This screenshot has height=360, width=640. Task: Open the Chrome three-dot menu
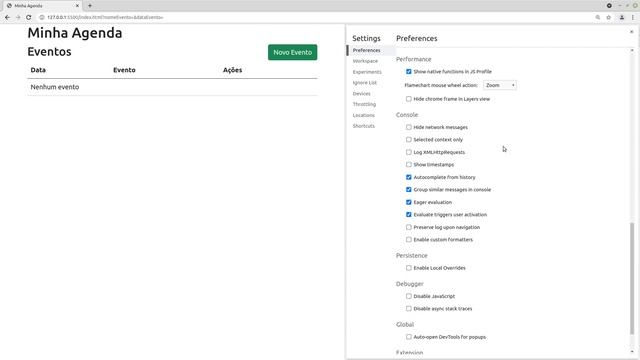[x=633, y=17]
